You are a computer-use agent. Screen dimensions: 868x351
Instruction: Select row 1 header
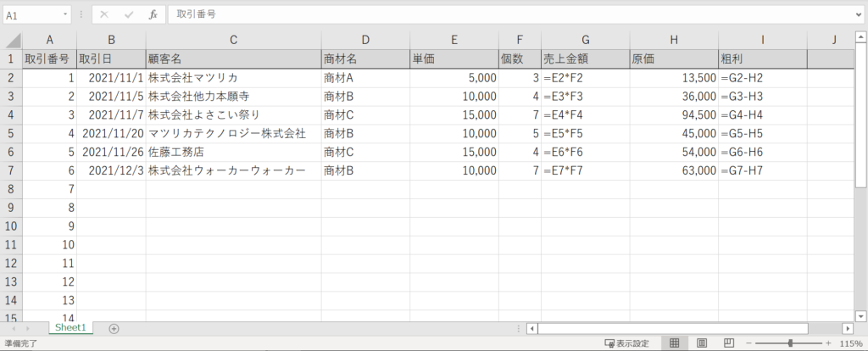tap(11, 58)
